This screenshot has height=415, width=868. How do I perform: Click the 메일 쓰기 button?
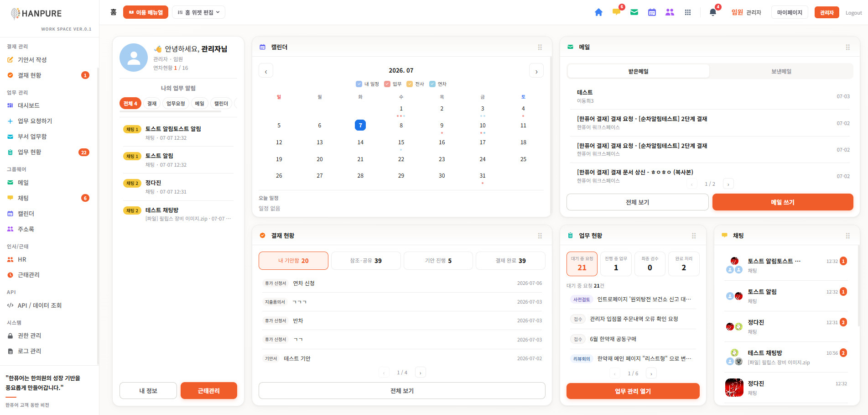[x=783, y=202]
